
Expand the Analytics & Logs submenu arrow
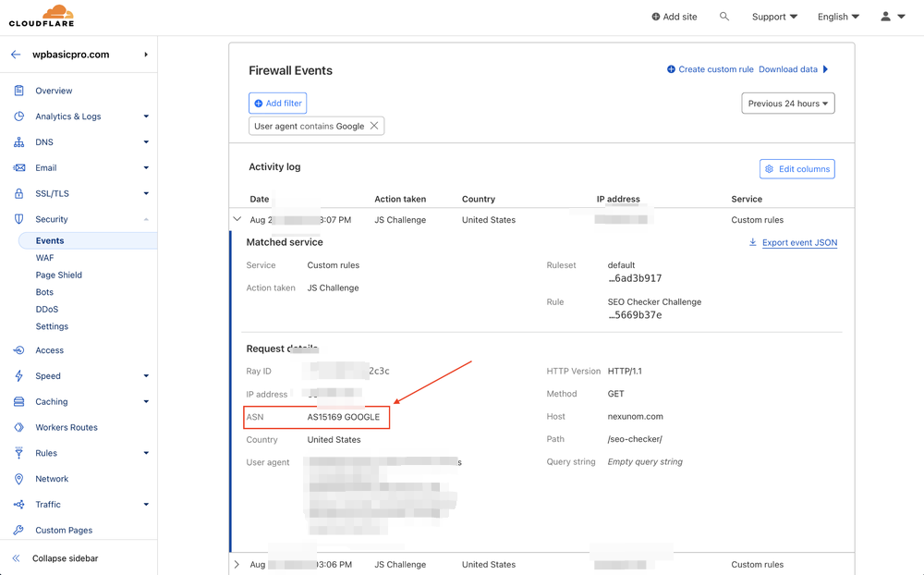click(146, 116)
